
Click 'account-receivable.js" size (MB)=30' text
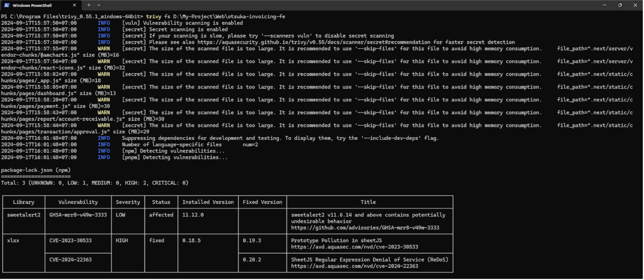pos(111,119)
